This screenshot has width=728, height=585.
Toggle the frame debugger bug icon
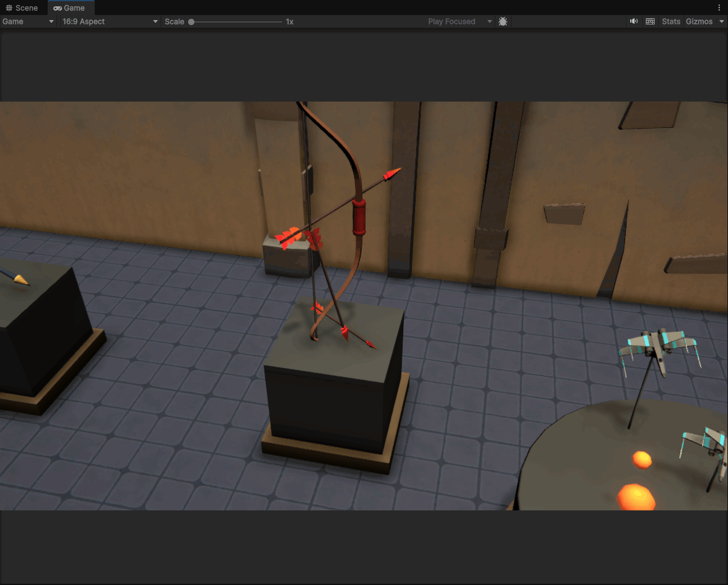(x=503, y=21)
